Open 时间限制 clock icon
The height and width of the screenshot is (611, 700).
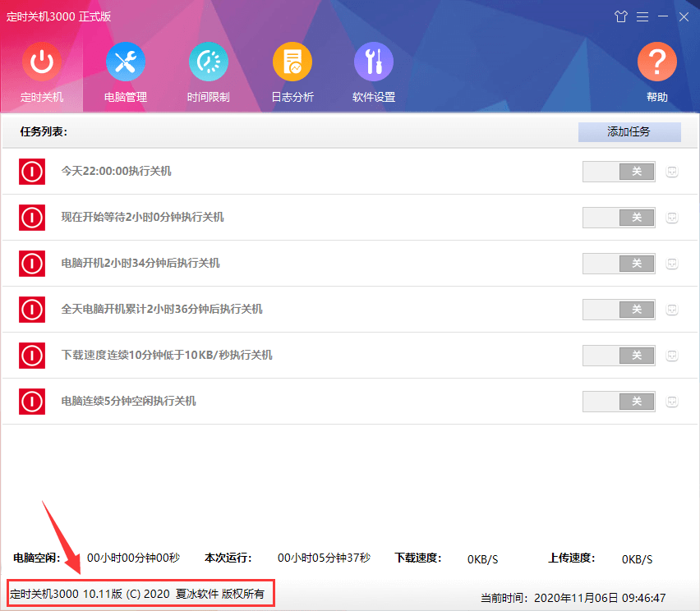tap(209, 62)
